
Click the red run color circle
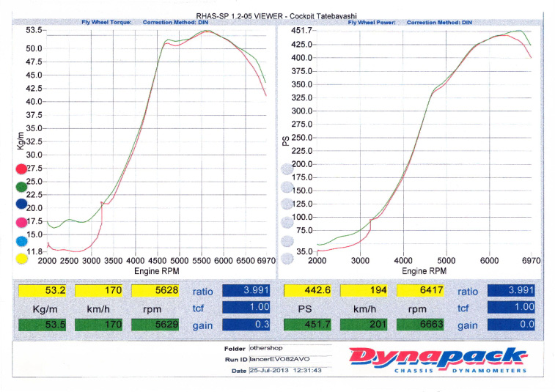[21, 169]
